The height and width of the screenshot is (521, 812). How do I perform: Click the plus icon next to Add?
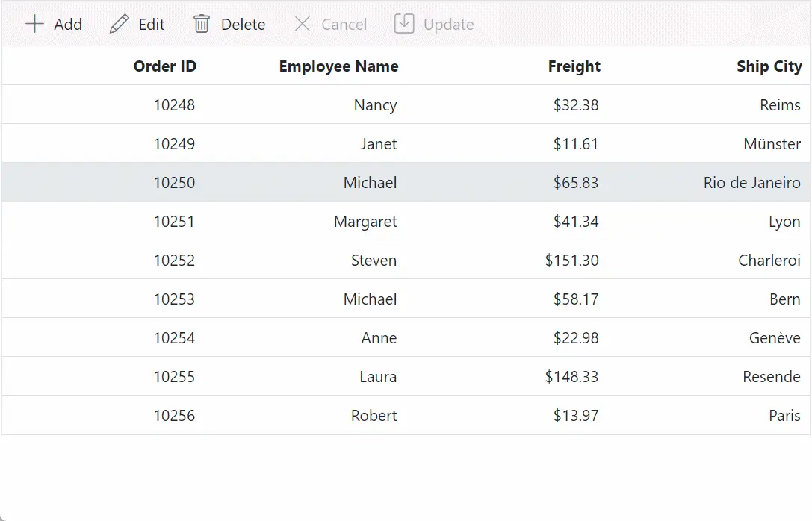(x=34, y=24)
